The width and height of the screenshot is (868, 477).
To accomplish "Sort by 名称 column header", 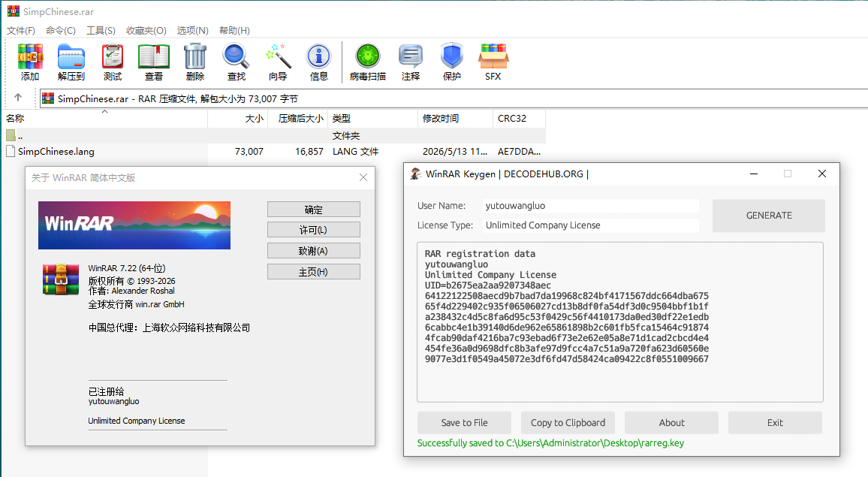I will [104, 118].
